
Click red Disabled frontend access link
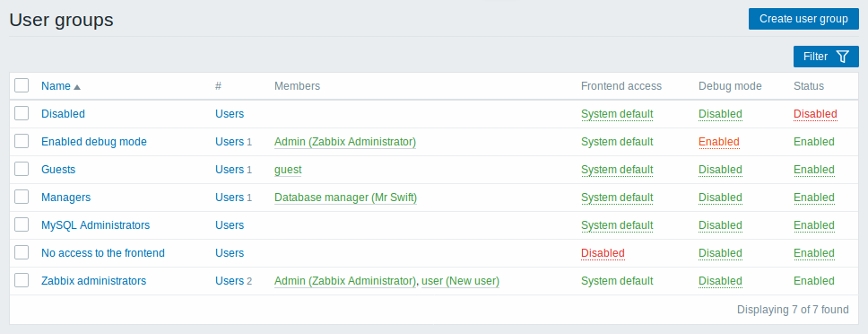pyautogui.click(x=603, y=253)
